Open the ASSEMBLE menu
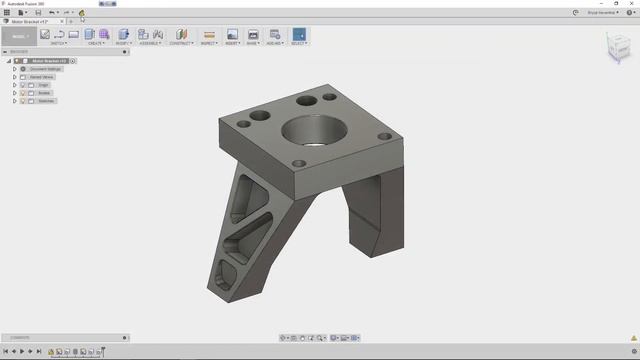Screen dimensions: 640x360 coord(150,43)
